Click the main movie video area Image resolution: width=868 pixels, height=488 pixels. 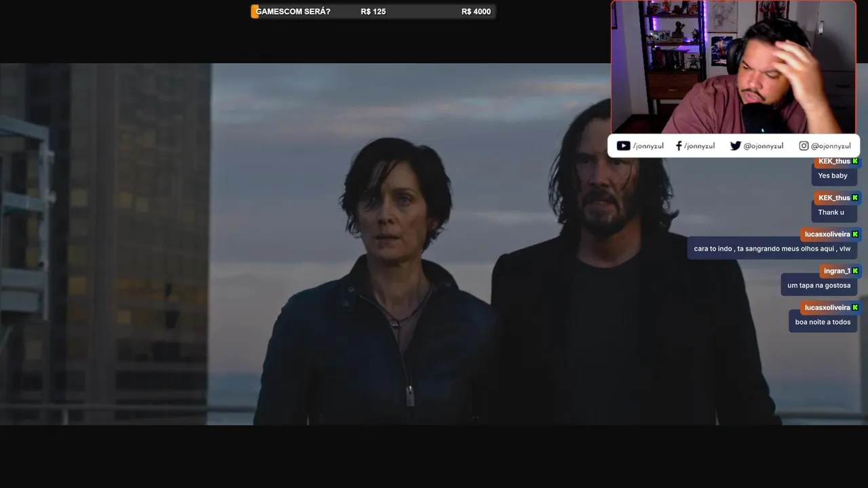click(434, 244)
